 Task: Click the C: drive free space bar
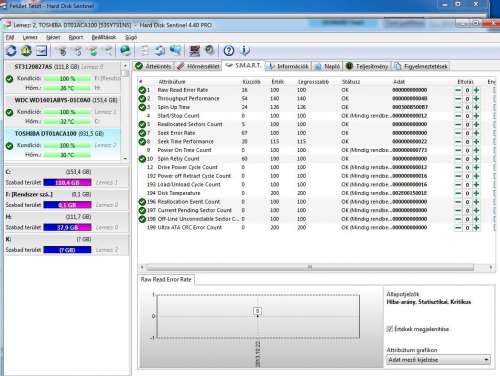click(67, 183)
